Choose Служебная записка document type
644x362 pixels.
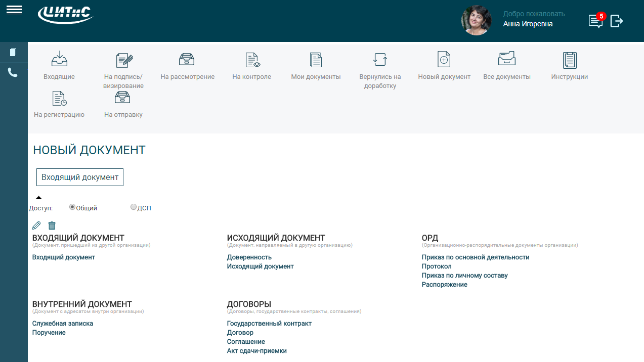pyautogui.click(x=63, y=324)
